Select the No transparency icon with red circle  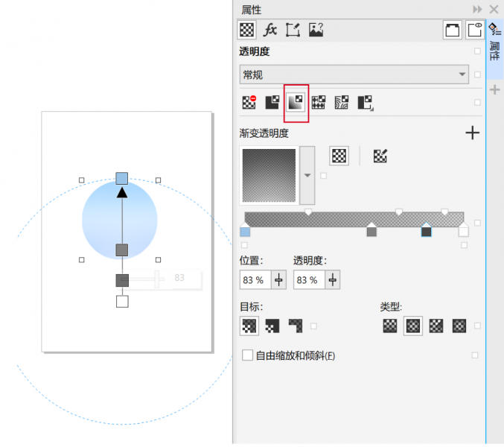point(249,102)
